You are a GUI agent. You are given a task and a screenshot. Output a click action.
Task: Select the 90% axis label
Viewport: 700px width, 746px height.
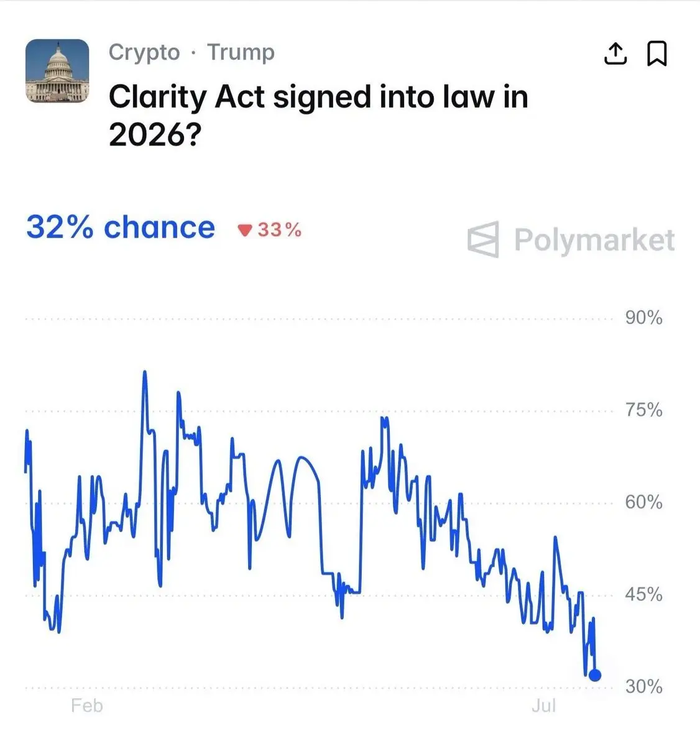tap(644, 318)
